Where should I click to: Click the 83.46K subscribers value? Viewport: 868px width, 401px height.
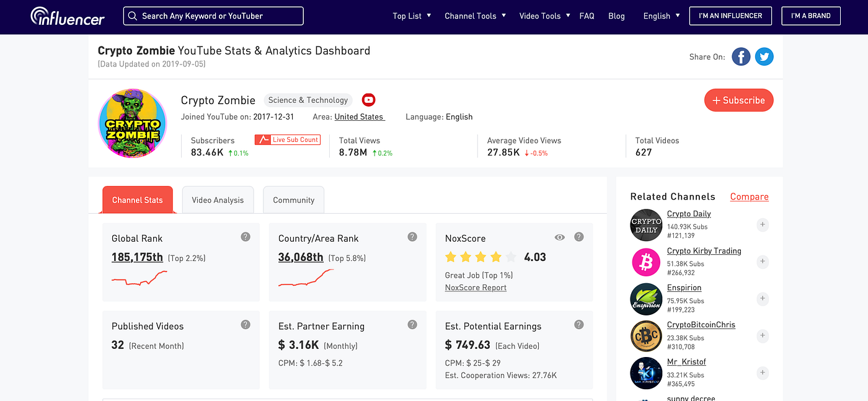pyautogui.click(x=207, y=152)
